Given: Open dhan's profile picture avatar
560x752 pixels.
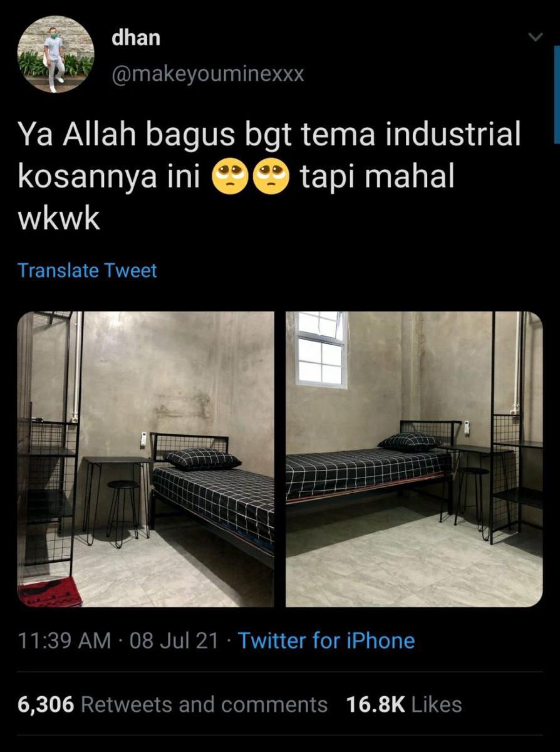Looking at the screenshot, I should coord(56,55).
